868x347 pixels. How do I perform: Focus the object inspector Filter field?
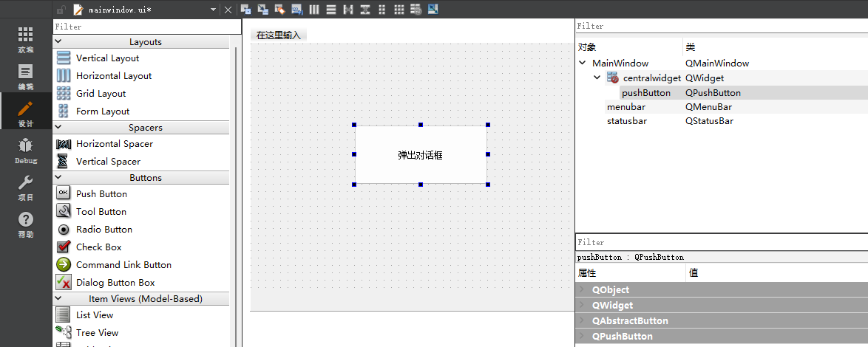(722, 26)
